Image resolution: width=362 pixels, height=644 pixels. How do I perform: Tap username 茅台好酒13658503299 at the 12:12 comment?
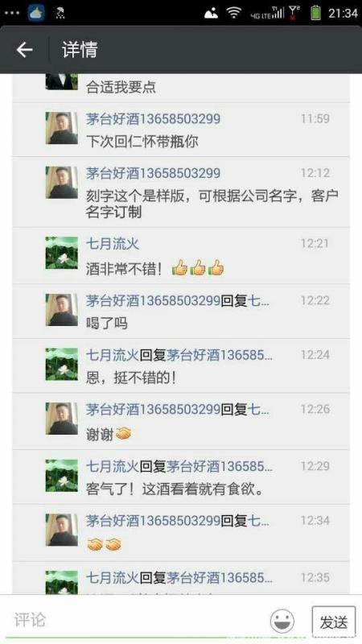[x=153, y=173]
